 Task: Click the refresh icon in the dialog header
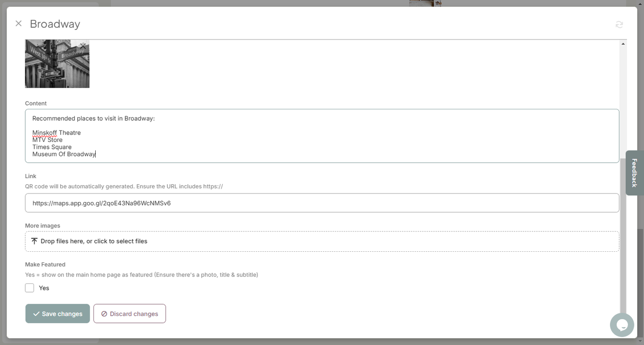pos(619,24)
